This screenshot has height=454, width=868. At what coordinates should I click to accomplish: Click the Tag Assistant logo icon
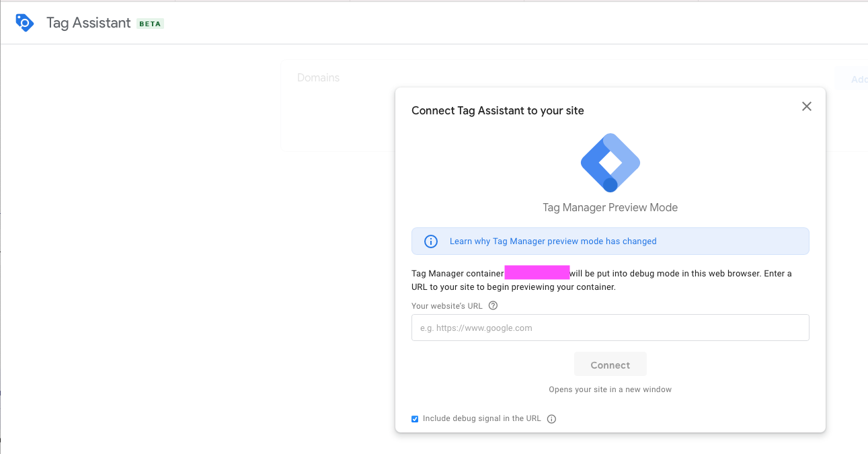(x=24, y=23)
